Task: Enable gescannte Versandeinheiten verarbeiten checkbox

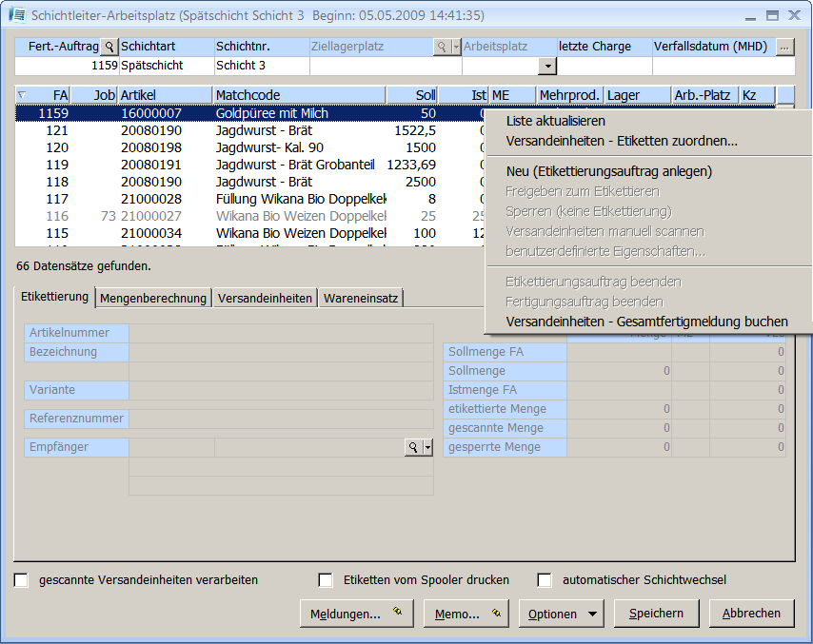Action: click(22, 580)
